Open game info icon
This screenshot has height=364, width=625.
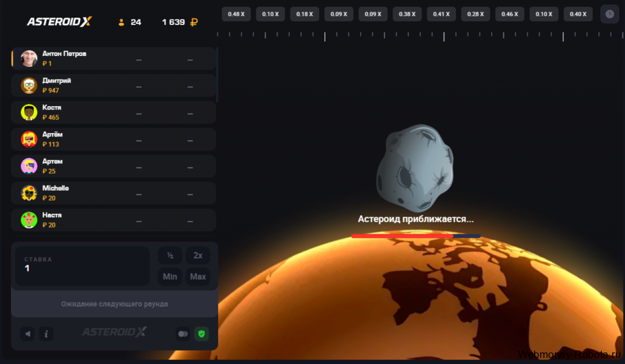coord(46,334)
